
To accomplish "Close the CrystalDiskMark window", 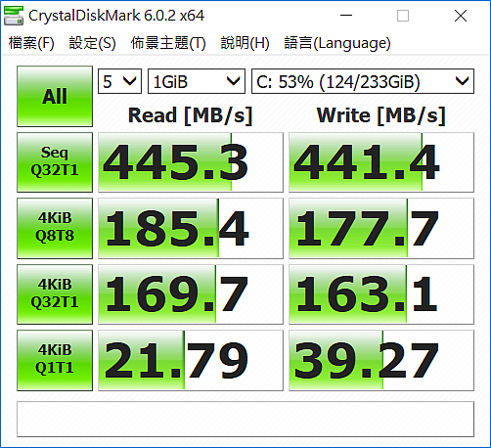I will coord(461,16).
